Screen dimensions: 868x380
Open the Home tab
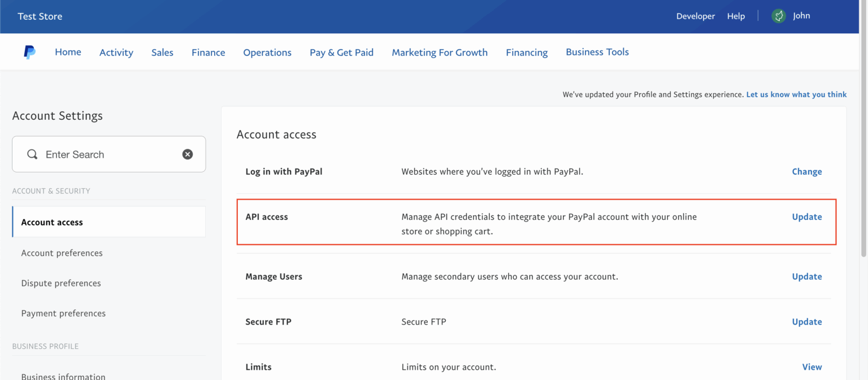(68, 51)
